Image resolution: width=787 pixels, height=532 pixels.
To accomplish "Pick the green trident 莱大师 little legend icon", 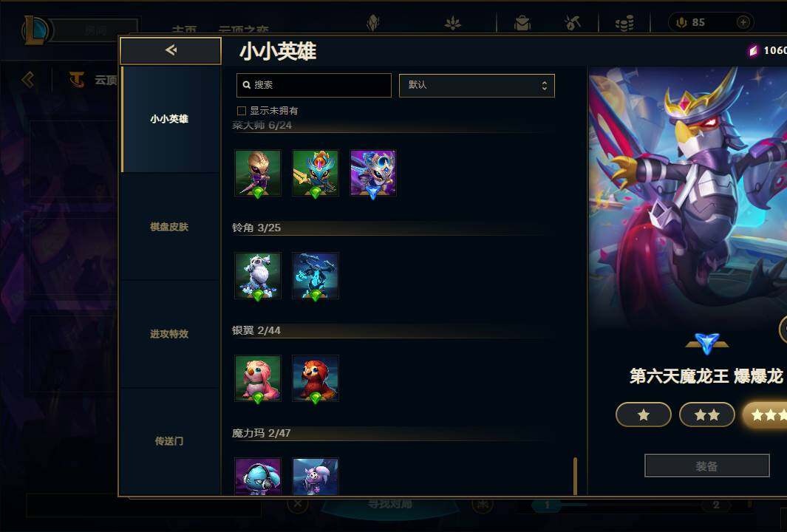I will (x=316, y=173).
